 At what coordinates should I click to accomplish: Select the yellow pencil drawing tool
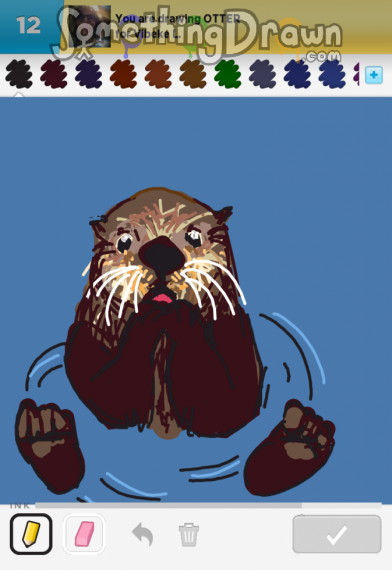tap(31, 534)
